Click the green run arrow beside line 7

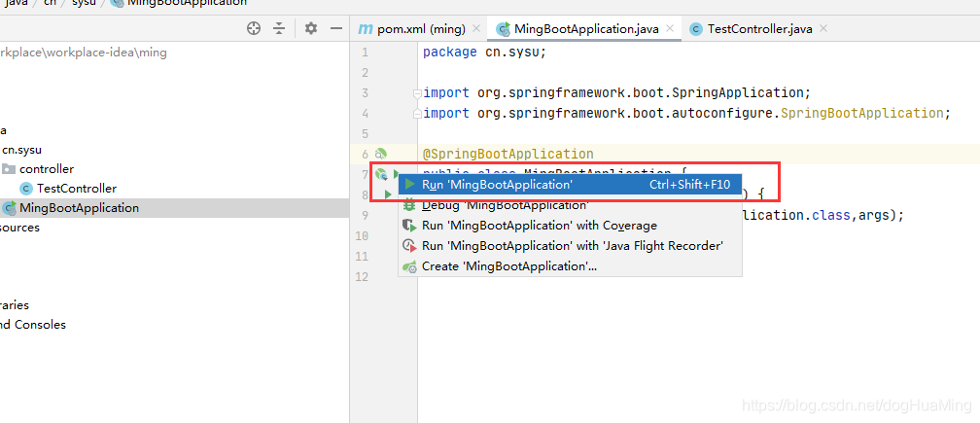[396, 174]
